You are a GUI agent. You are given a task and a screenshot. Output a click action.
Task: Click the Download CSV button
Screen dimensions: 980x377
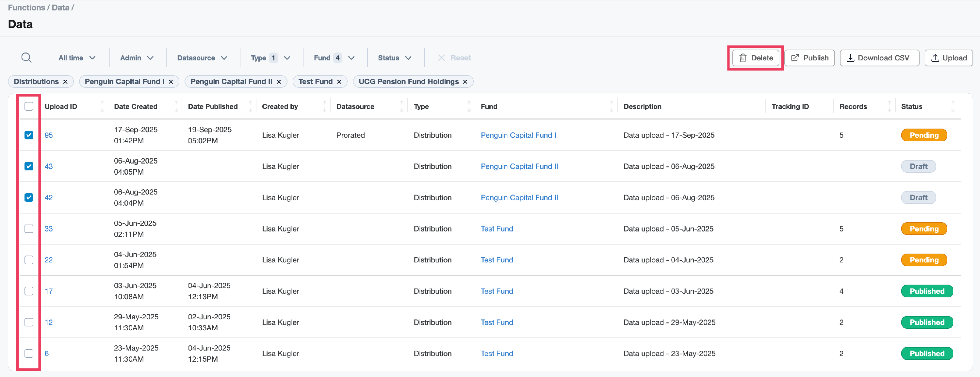pos(879,58)
